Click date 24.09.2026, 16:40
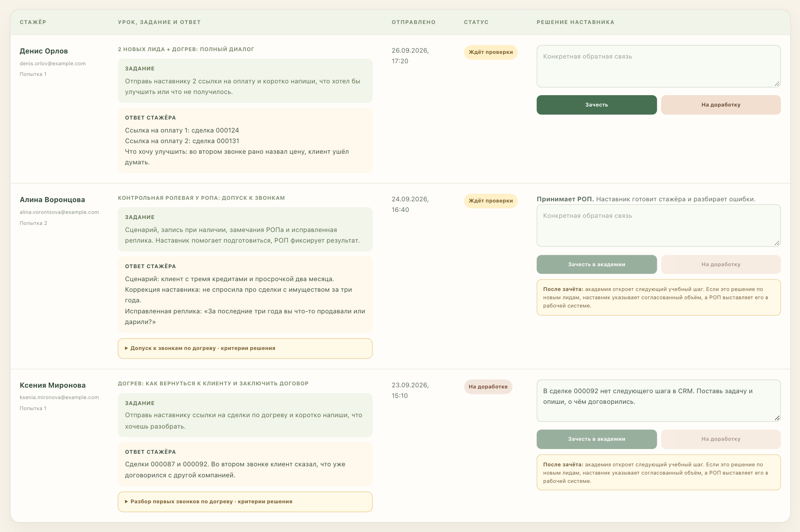This screenshot has height=532, width=800. (x=410, y=204)
